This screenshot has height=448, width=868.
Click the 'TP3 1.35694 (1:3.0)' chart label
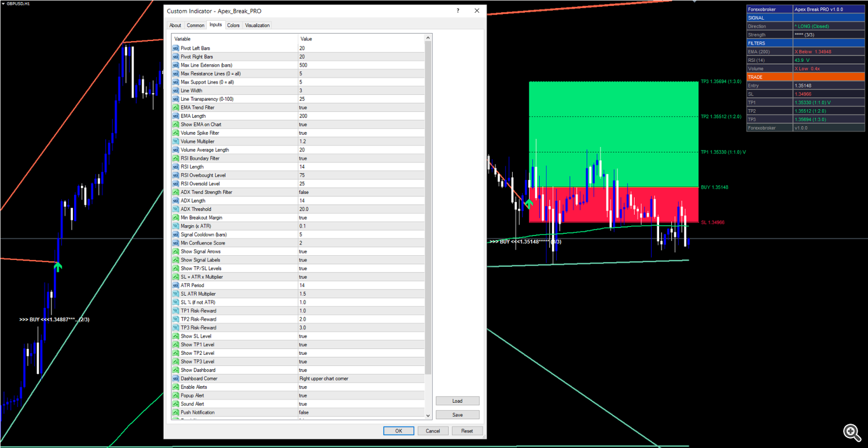click(x=721, y=82)
